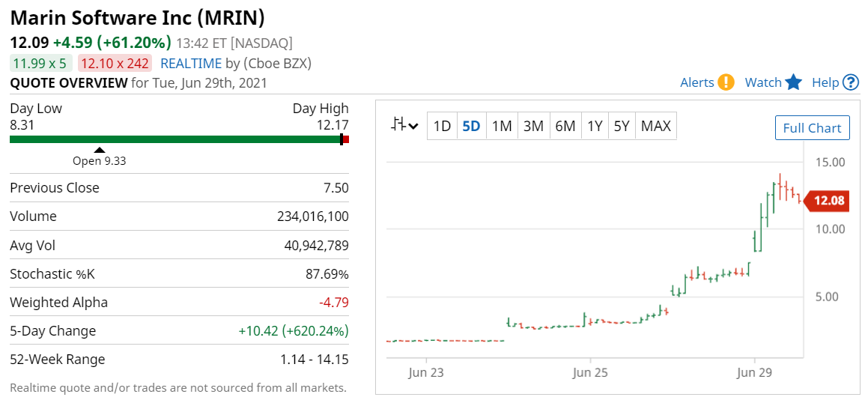
Task: Select the MAX chart range
Action: 656,127
